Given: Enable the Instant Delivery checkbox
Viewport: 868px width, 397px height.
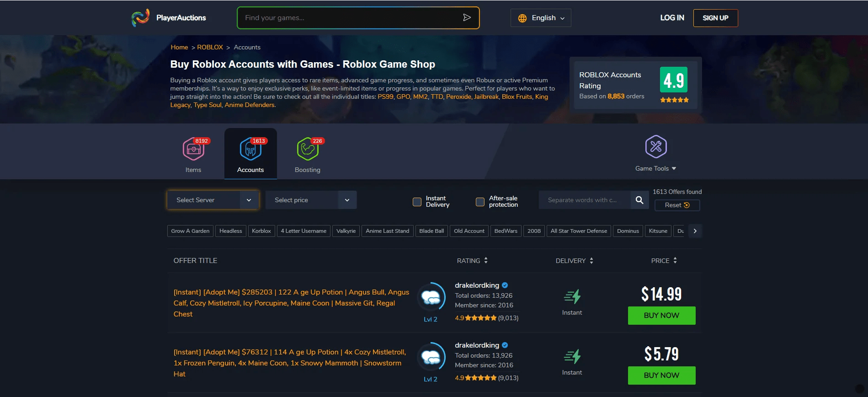Looking at the screenshot, I should (x=417, y=202).
